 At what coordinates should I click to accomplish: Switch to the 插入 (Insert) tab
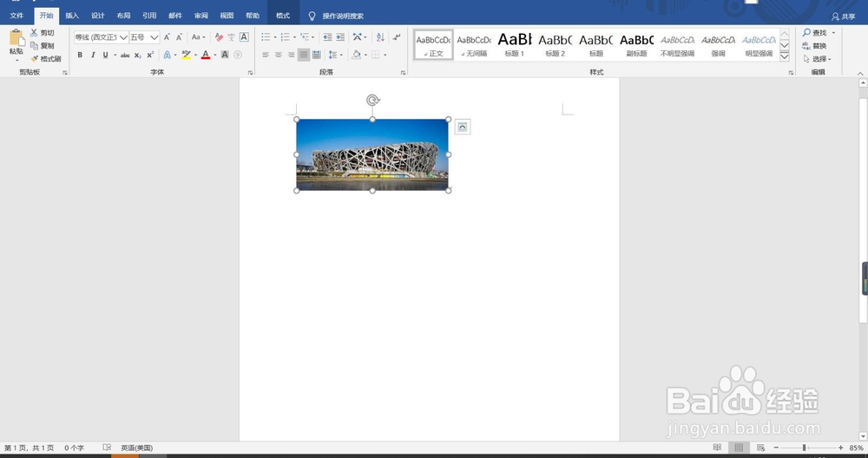72,16
